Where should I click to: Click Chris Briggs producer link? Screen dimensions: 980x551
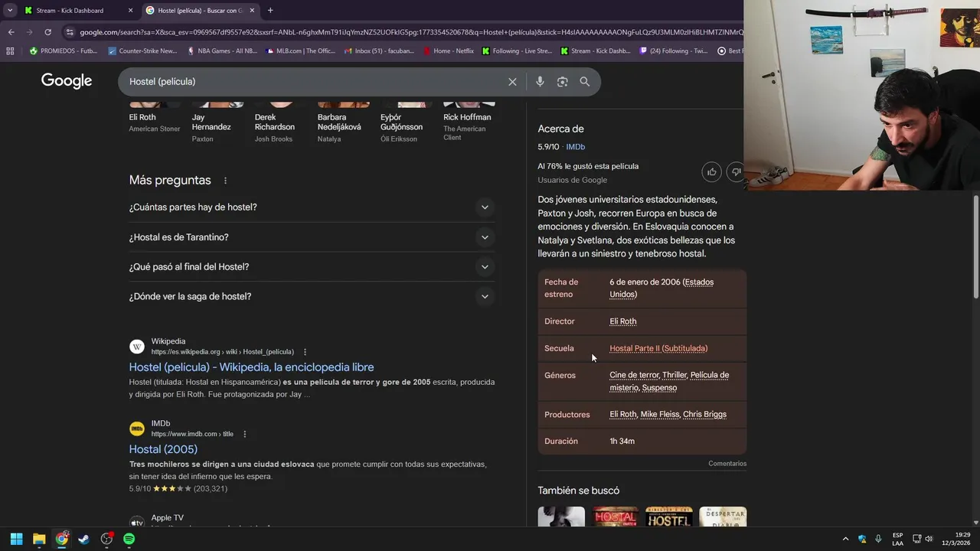[704, 415]
